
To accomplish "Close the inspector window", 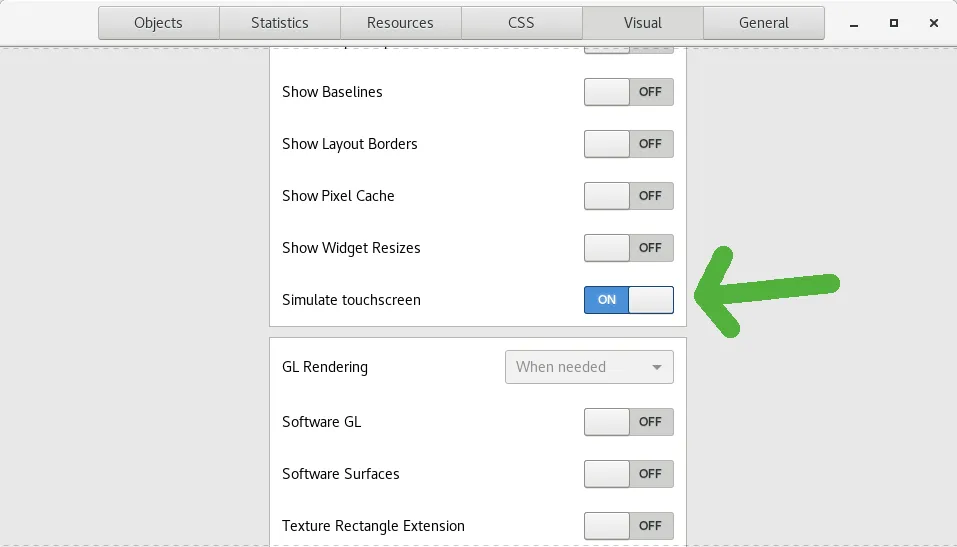I will pyautogui.click(x=933, y=23).
